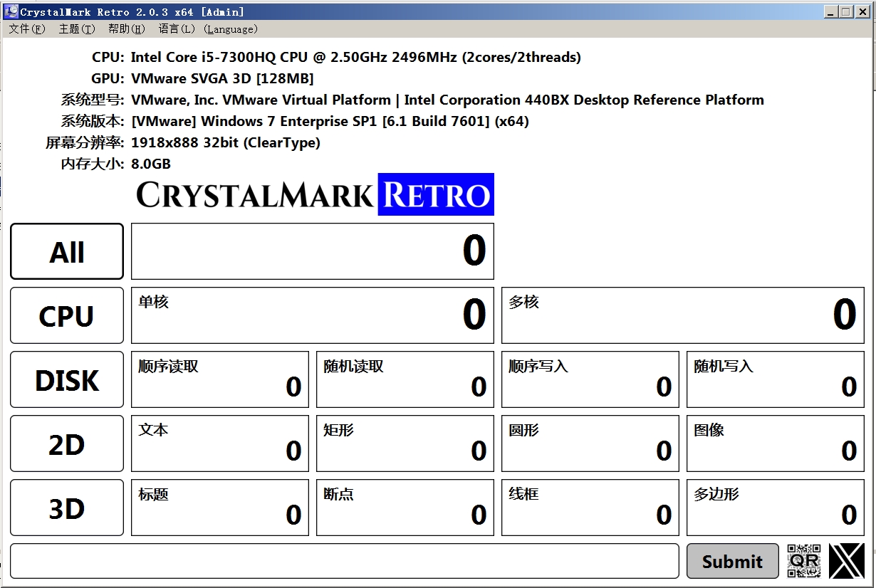876x588 pixels.
Task: Select the 多核 score box
Action: (683, 315)
